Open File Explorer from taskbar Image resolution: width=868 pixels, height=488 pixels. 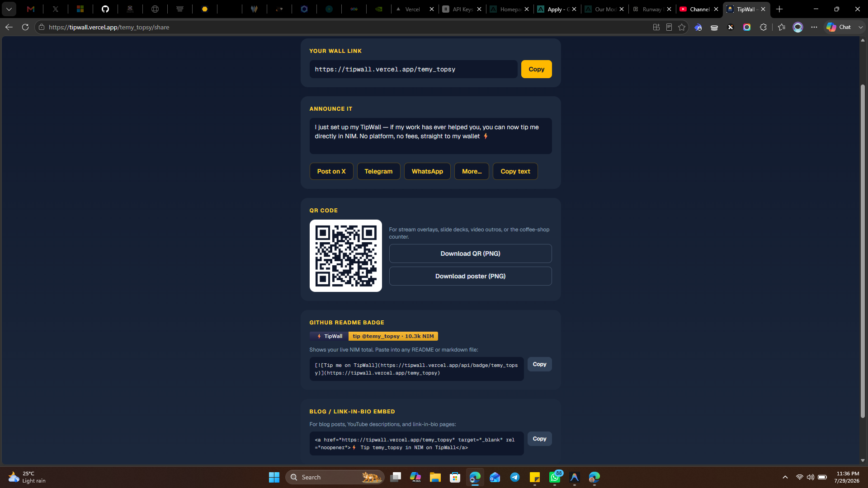pos(435,477)
